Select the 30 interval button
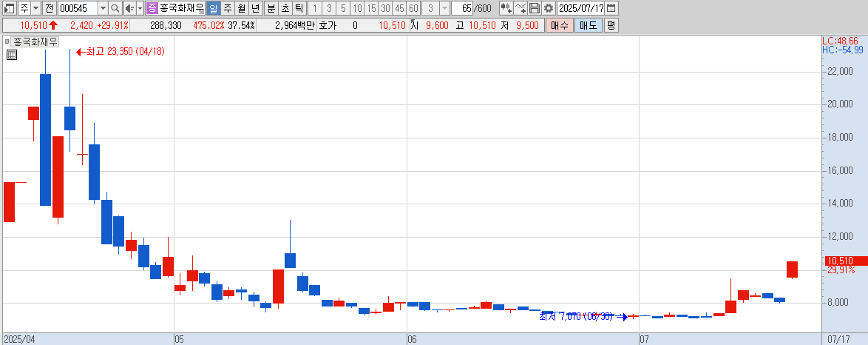The image size is (868, 345). (x=385, y=8)
